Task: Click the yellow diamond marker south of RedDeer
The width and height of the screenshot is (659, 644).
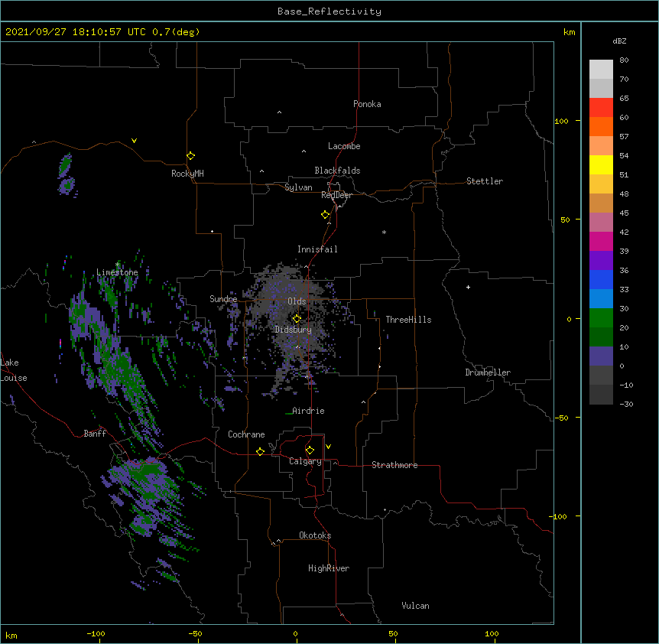Action: click(x=326, y=215)
